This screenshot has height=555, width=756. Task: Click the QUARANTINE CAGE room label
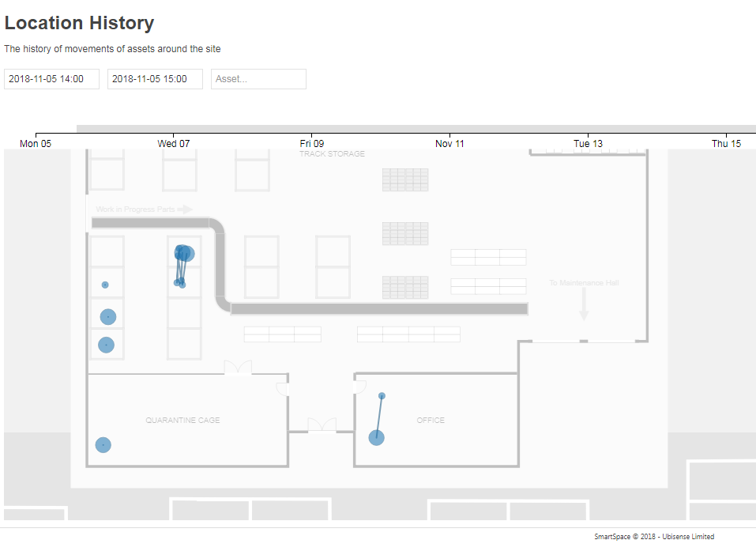[x=182, y=421]
